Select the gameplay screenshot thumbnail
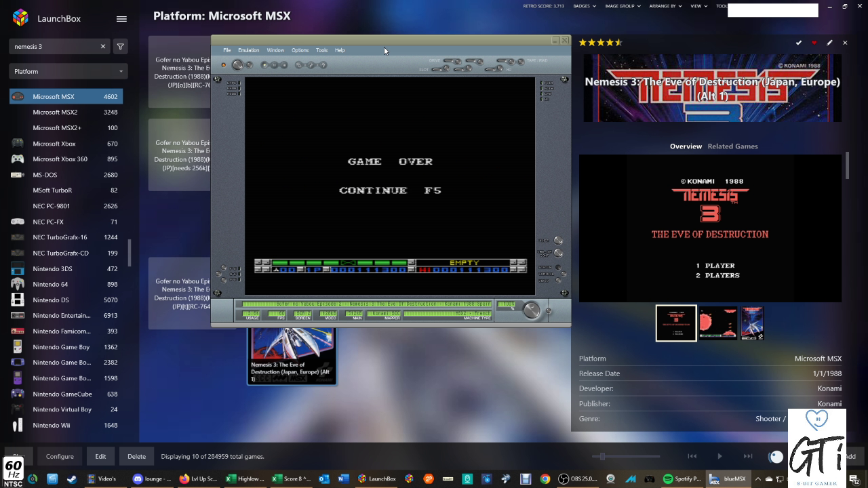 point(718,323)
